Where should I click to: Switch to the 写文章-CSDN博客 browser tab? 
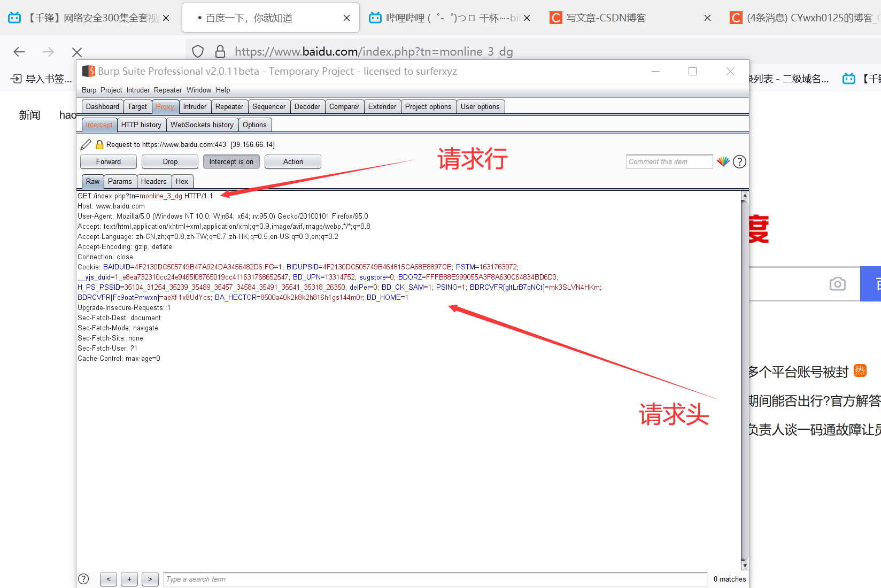(606, 18)
